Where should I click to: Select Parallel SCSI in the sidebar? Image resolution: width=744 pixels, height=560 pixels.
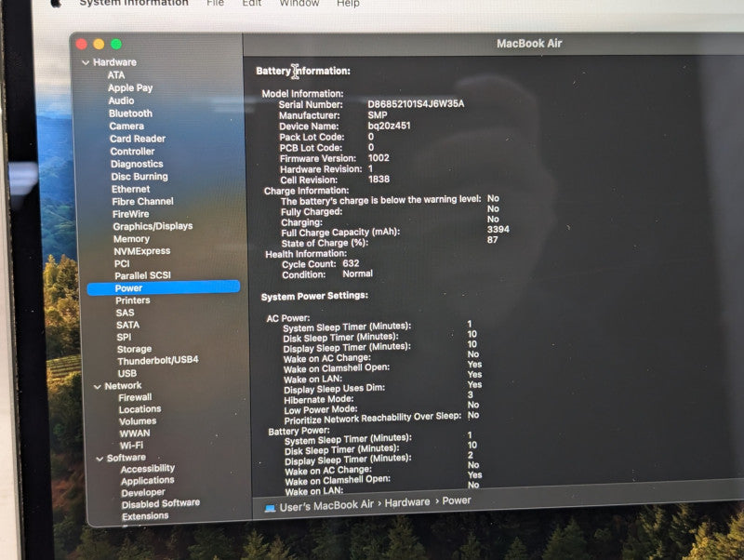pos(143,275)
